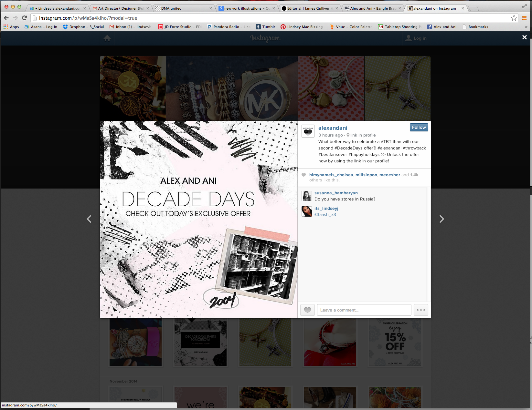Image resolution: width=532 pixels, height=410 pixels.
Task: Click the Log in link
Action: point(416,38)
